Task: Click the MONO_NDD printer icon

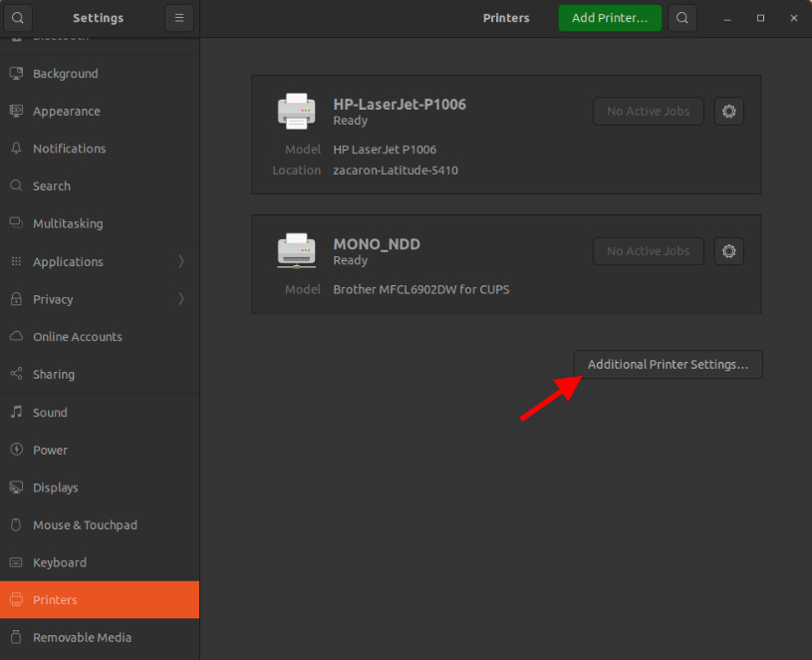Action: coord(296,251)
